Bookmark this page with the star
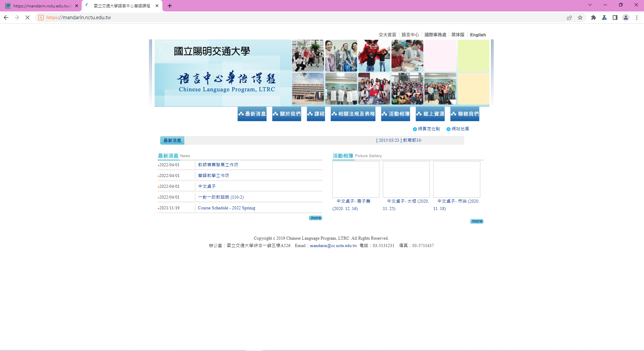Viewport: 644px width, 351px height. click(x=580, y=17)
